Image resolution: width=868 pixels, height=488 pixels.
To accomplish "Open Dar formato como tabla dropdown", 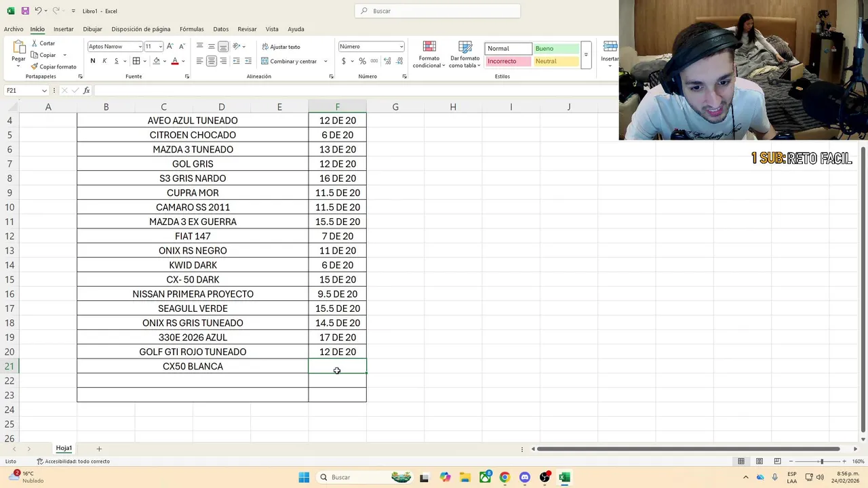I will coord(465,54).
